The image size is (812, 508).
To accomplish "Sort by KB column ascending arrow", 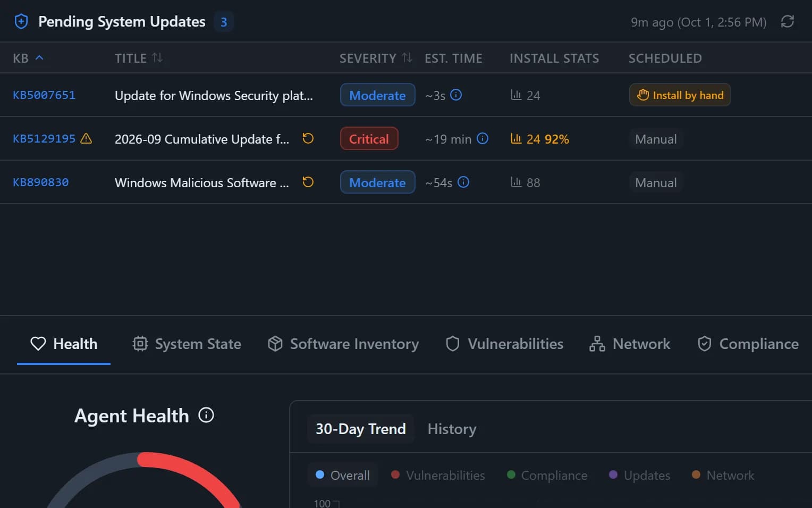I will pyautogui.click(x=39, y=58).
